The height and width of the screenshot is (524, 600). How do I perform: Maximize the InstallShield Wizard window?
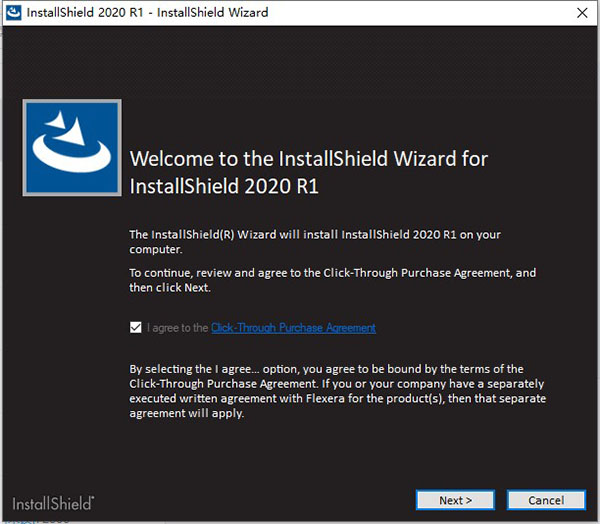[x=535, y=13]
